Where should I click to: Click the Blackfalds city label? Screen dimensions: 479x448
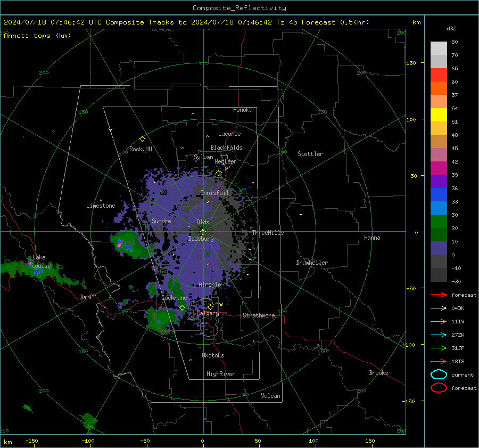[x=226, y=148]
